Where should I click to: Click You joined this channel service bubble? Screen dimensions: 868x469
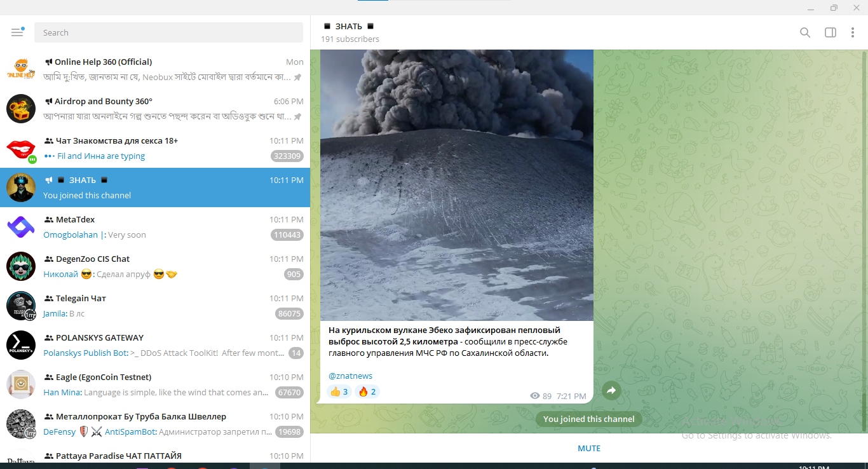(x=589, y=419)
